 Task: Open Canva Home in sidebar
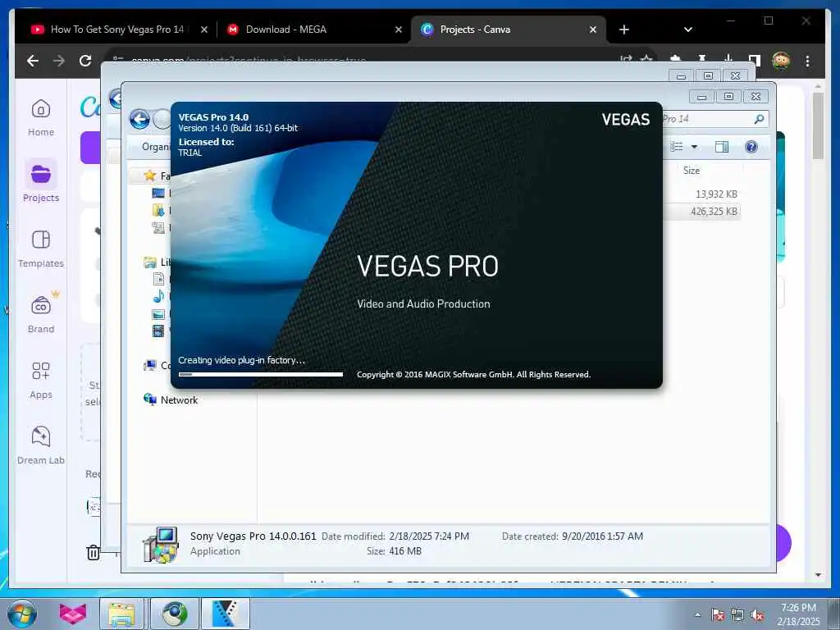click(x=41, y=118)
